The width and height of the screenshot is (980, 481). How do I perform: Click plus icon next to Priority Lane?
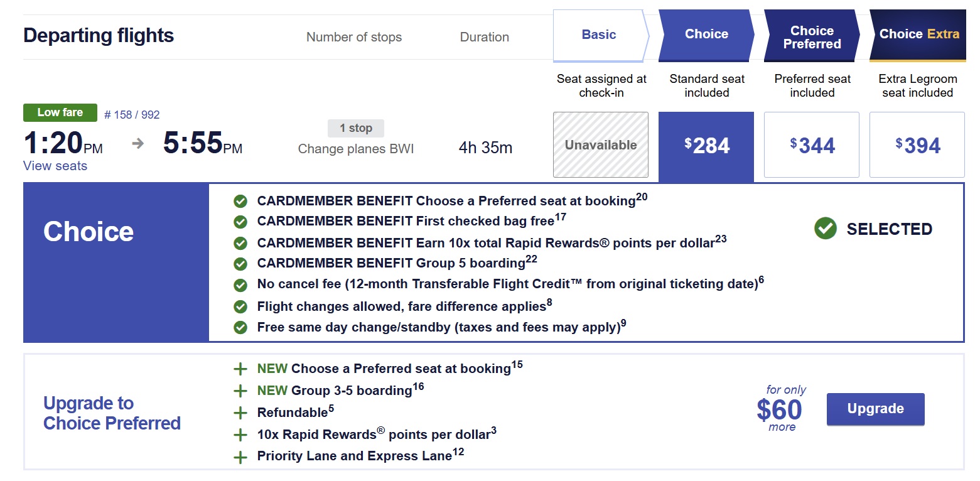coord(240,457)
